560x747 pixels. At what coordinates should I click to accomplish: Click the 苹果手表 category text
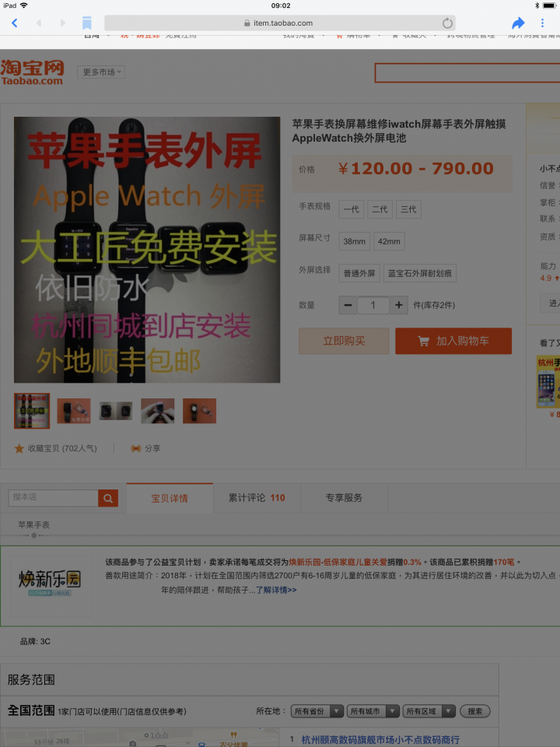point(33,524)
